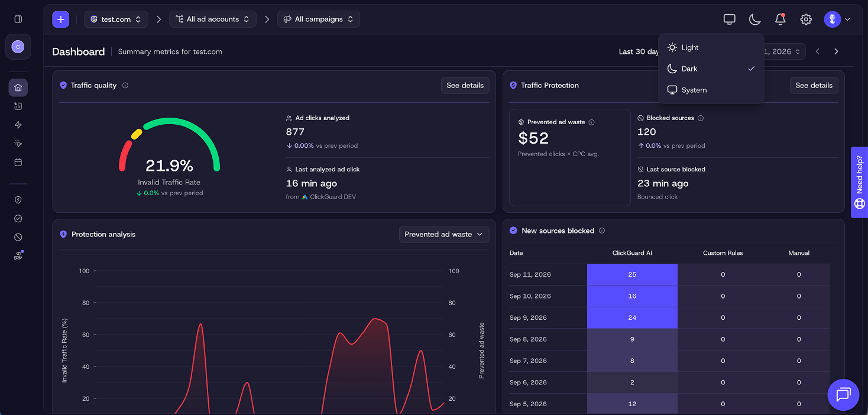The height and width of the screenshot is (415, 868).
Task: Click the Manual column header
Action: (799, 253)
